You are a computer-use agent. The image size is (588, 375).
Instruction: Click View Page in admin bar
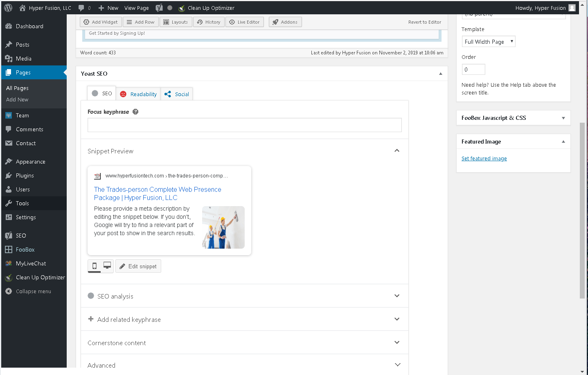137,8
